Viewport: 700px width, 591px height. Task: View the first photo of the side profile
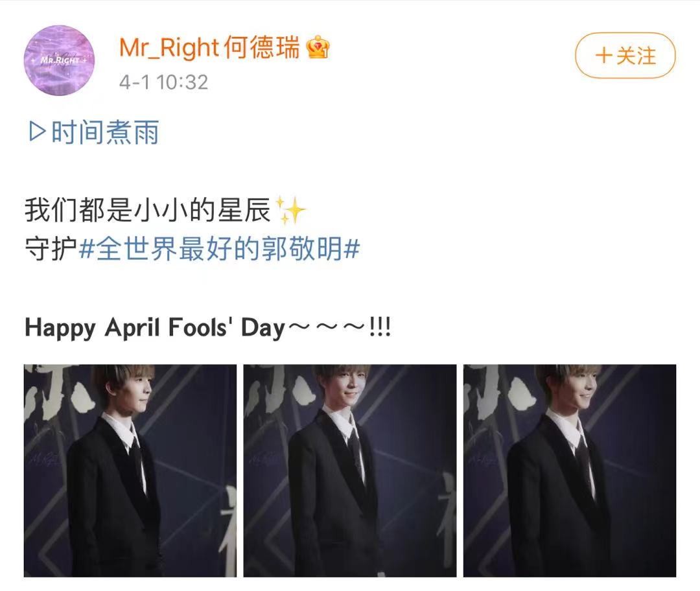tap(130, 470)
